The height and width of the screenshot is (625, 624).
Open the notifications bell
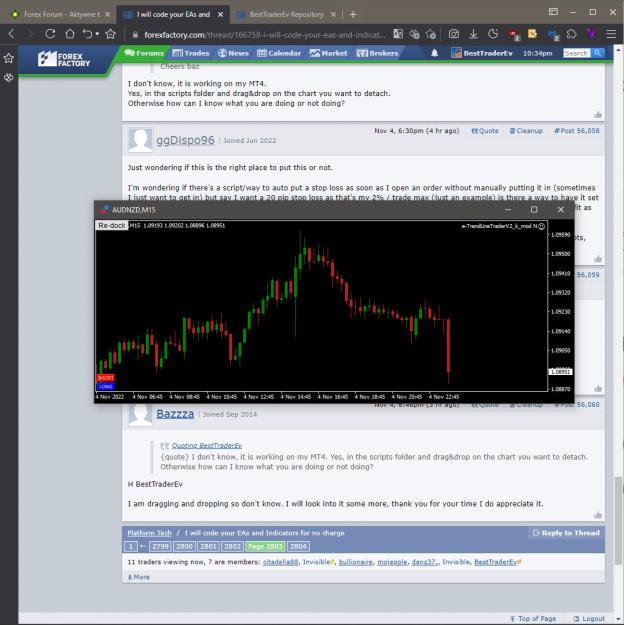(435, 53)
